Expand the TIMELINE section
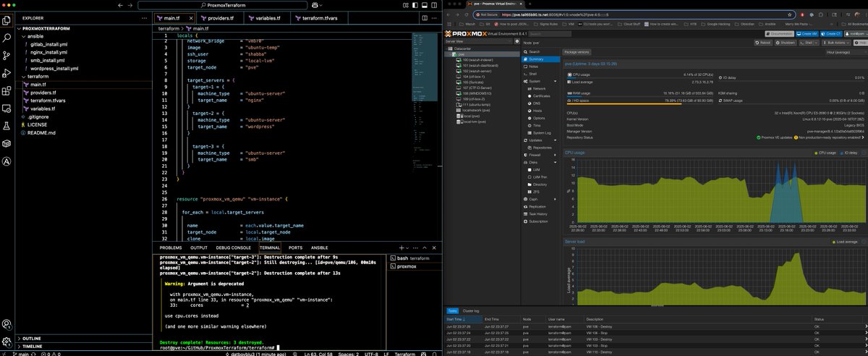 pyautogui.click(x=83, y=347)
